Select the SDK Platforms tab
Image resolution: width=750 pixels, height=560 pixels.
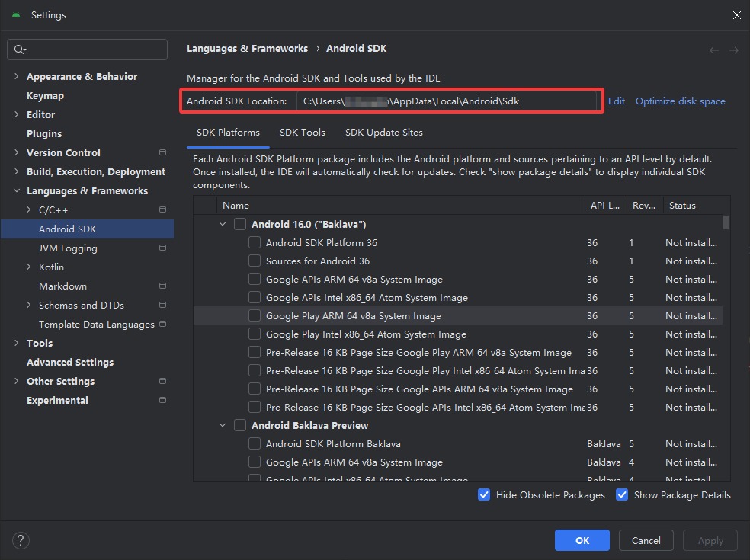(228, 133)
